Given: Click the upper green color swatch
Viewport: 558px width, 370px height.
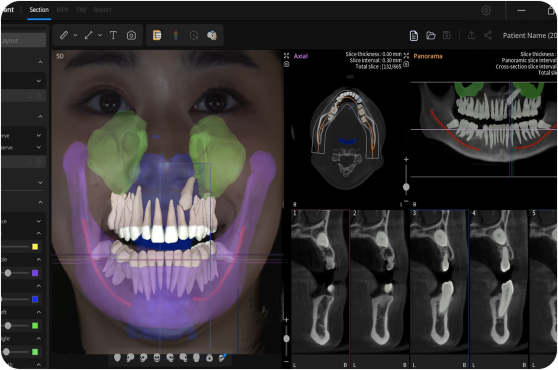Looking at the screenshot, I should pos(35,326).
